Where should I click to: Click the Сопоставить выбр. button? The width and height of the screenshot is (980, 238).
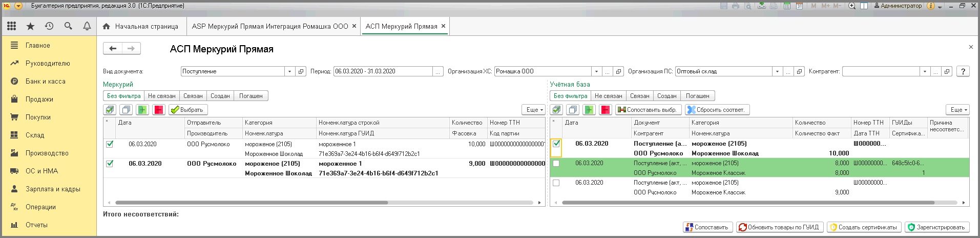648,110
